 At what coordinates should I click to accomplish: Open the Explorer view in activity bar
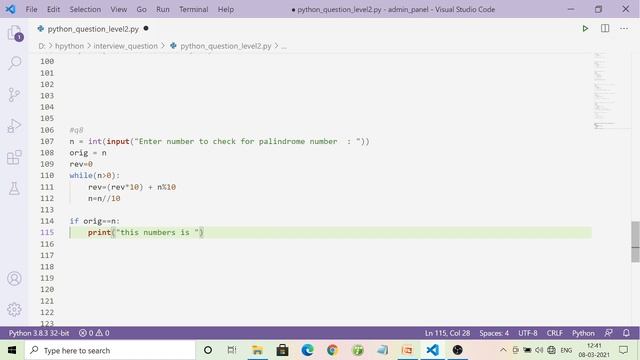point(15,33)
